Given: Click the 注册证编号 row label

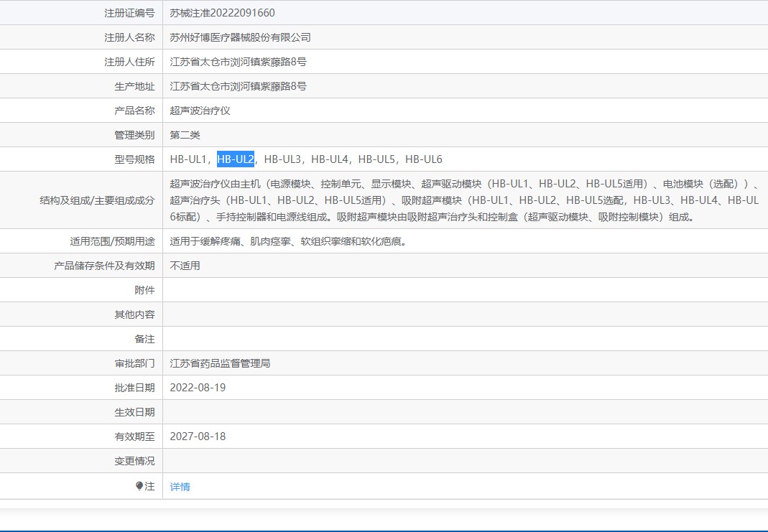Looking at the screenshot, I should tap(129, 13).
